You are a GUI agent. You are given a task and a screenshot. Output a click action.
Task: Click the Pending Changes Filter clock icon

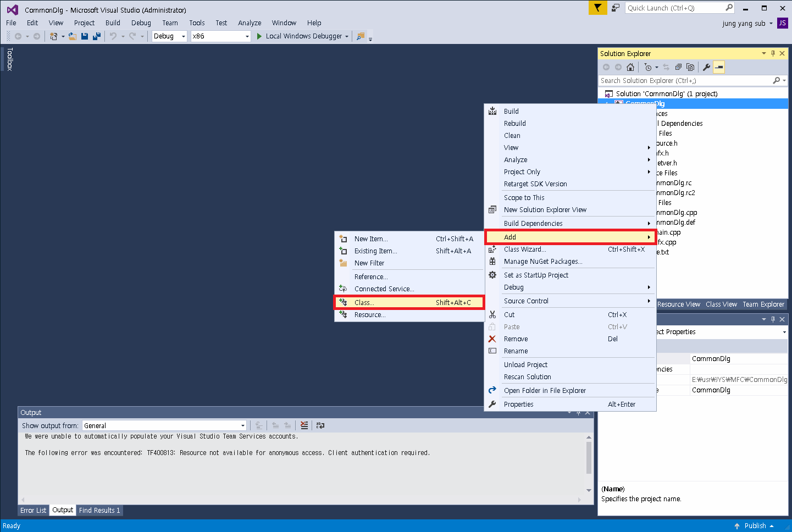[x=648, y=67]
